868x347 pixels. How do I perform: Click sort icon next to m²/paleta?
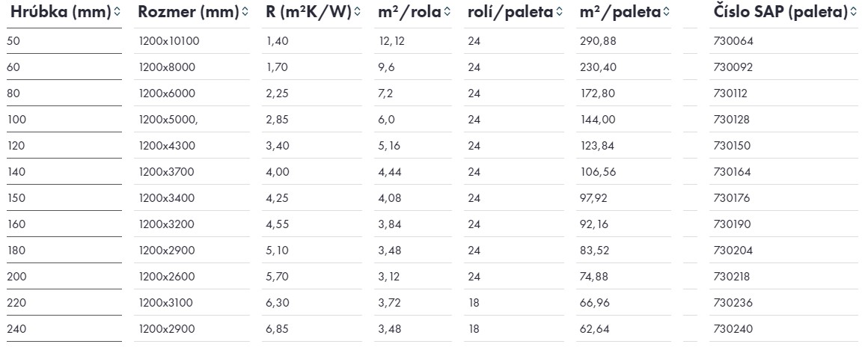point(666,12)
